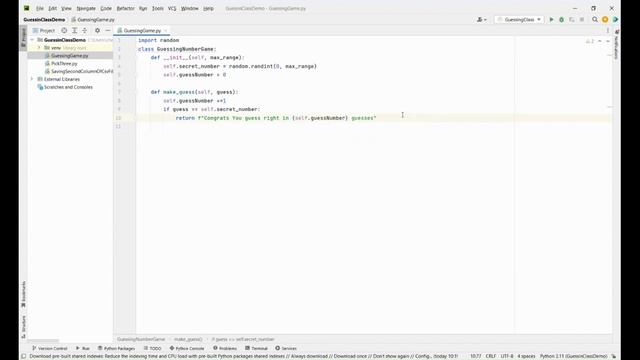Open the Notifications side stripe
This screenshot has height=360, width=640.
point(616,44)
